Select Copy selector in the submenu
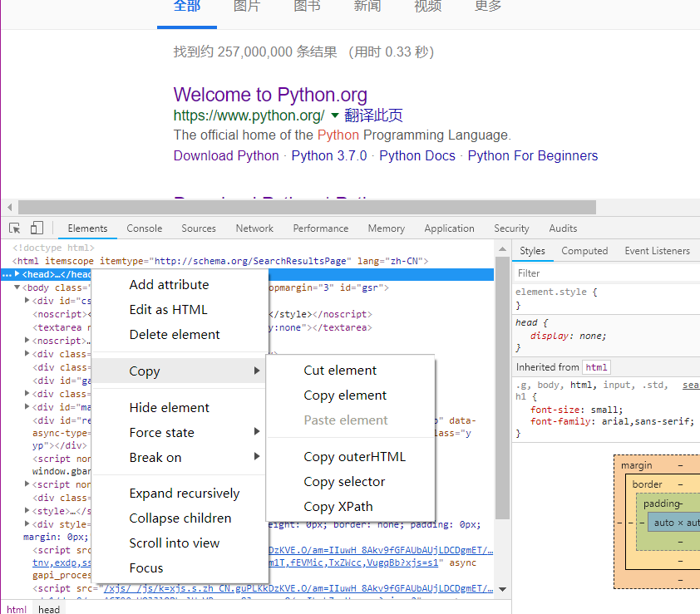 pos(344,481)
